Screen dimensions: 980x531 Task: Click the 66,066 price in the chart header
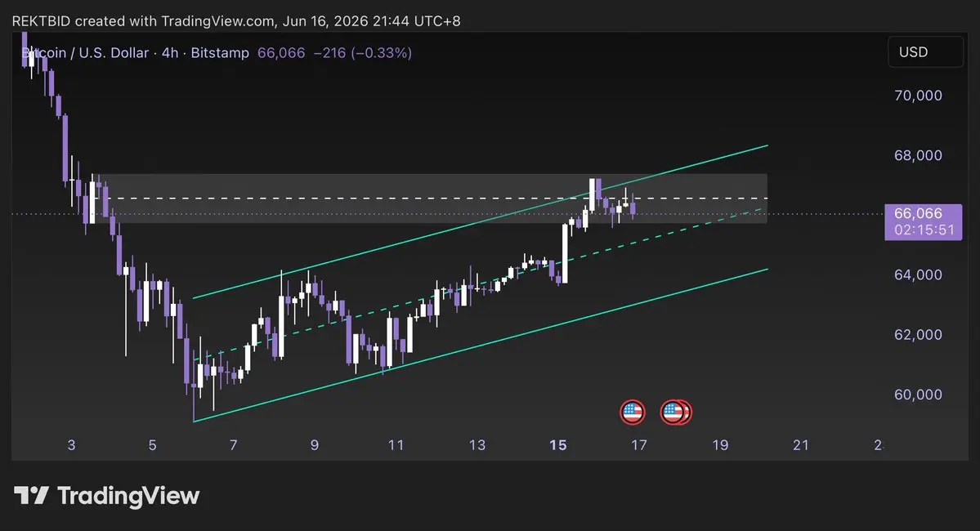point(281,53)
